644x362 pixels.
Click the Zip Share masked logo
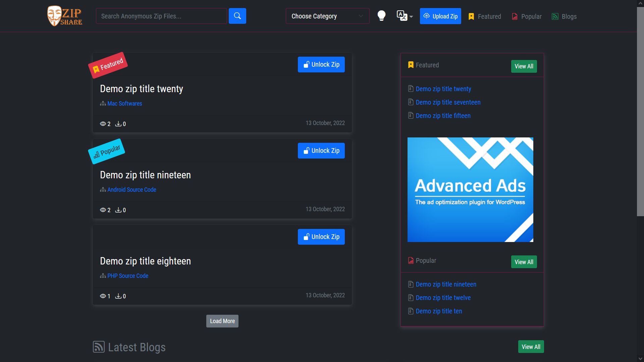click(64, 15)
